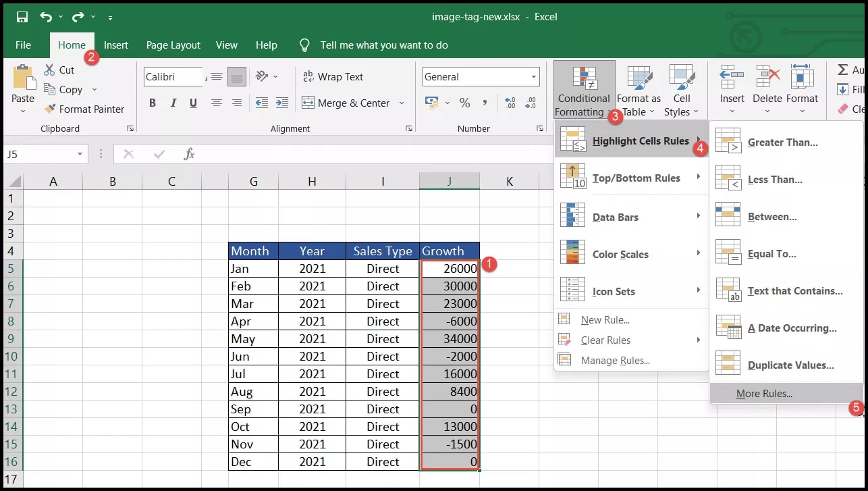Toggle the Wrap Text option

click(333, 76)
